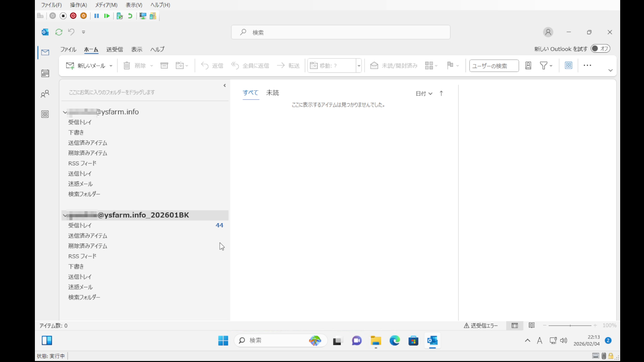The image size is (644, 362).
Task: Click the filter email funnel icon
Action: (x=543, y=66)
